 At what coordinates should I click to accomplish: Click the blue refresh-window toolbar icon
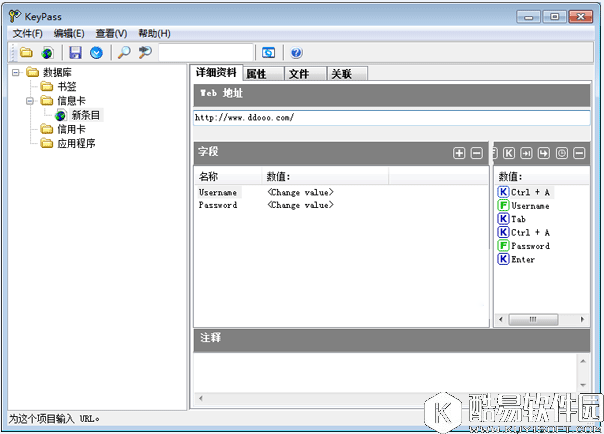268,52
